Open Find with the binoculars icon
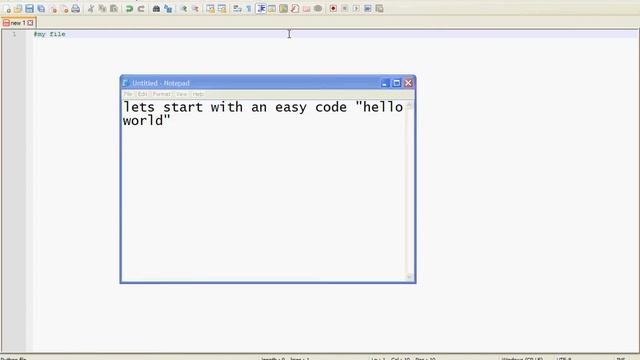Image resolution: width=640 pixels, height=360 pixels. tap(156, 9)
